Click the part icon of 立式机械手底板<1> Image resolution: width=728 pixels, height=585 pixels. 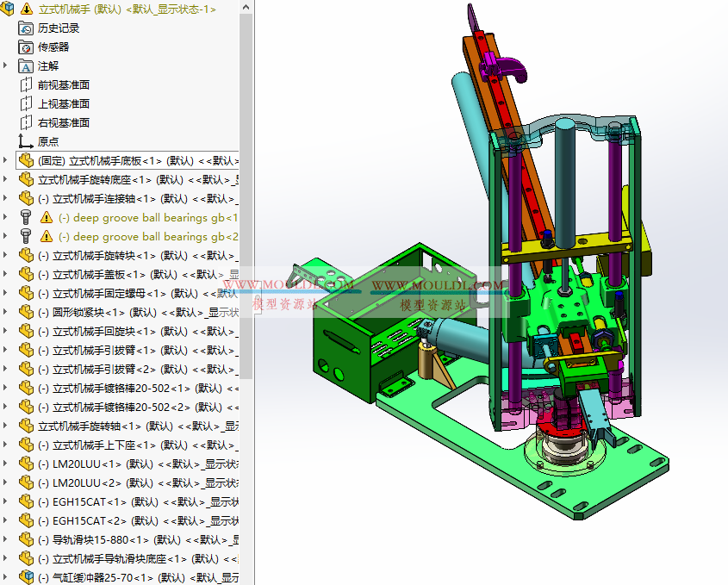[x=27, y=160]
